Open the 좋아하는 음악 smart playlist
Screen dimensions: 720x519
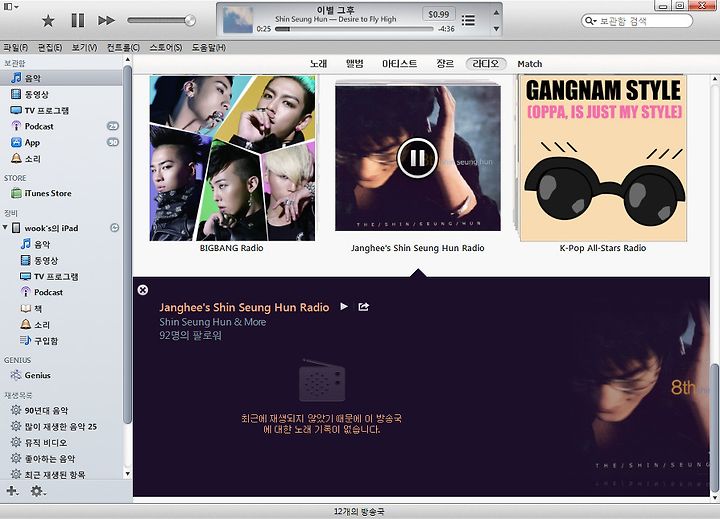(x=61, y=458)
